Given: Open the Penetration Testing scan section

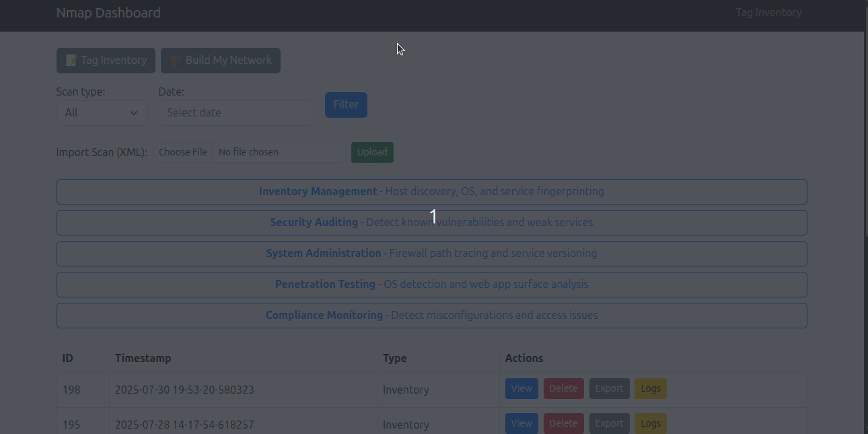Looking at the screenshot, I should coord(431,285).
